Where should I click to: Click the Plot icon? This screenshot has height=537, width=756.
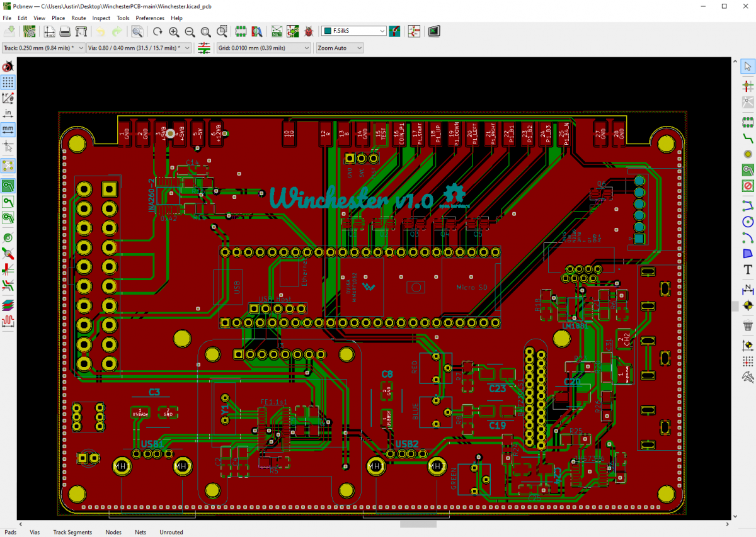click(x=81, y=31)
